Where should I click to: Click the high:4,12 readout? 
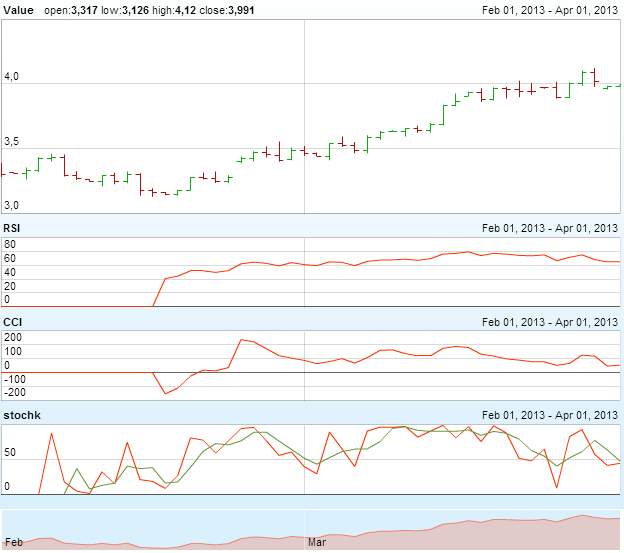[174, 10]
